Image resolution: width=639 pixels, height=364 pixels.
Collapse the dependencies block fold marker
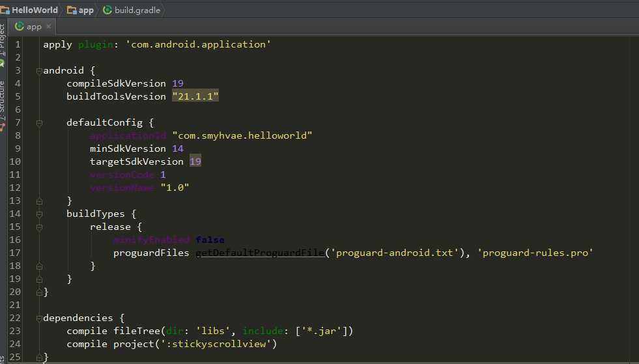pos(39,318)
